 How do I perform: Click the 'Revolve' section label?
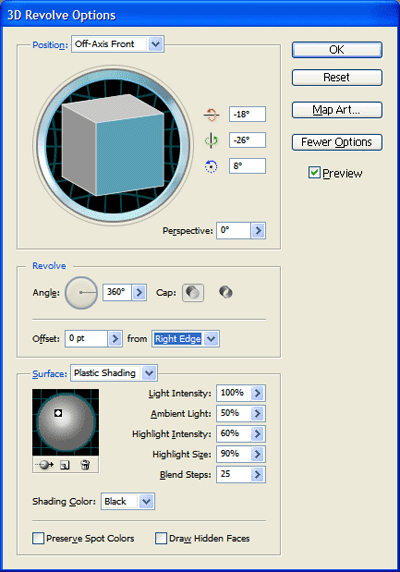tap(49, 266)
